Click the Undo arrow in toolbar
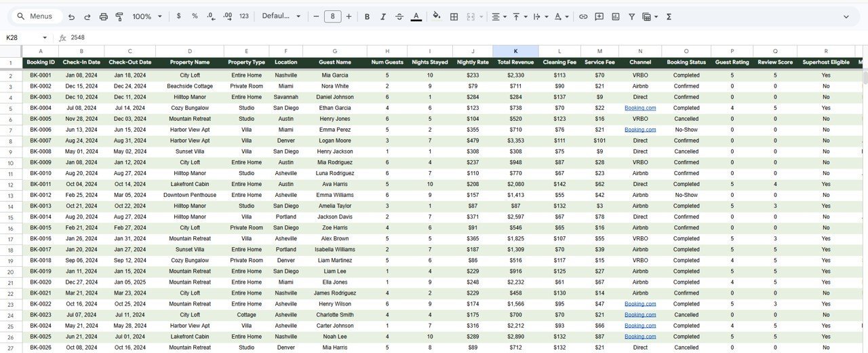This screenshot has width=868, height=353. click(x=71, y=16)
